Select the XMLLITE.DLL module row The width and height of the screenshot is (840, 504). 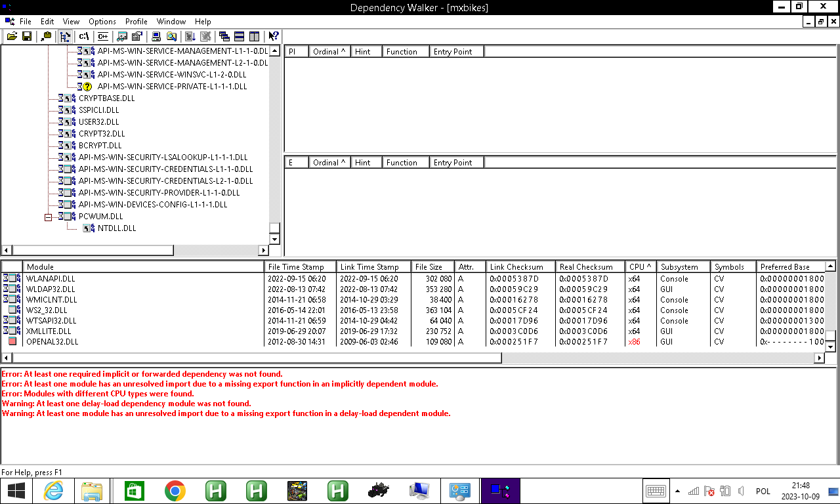click(x=413, y=331)
